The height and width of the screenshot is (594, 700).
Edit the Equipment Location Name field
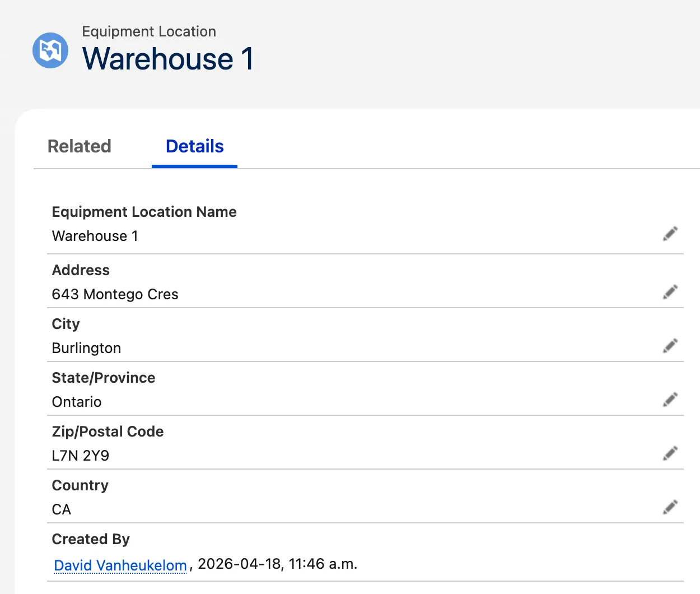point(670,233)
